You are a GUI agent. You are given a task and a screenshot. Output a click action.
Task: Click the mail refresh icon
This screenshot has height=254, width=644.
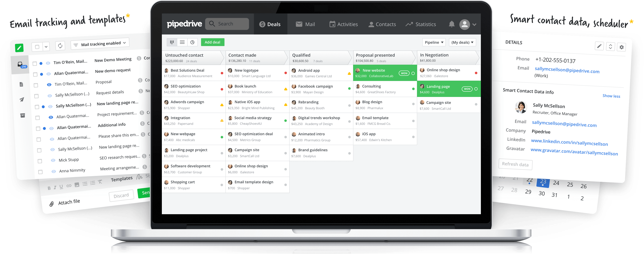[60, 46]
